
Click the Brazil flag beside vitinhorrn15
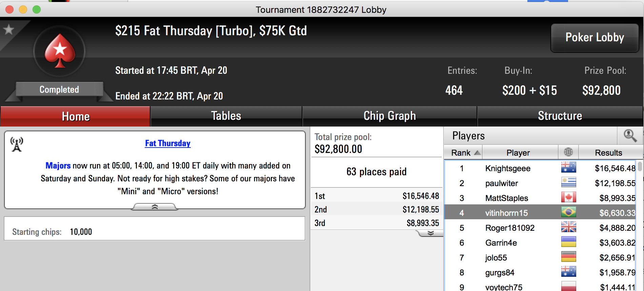[x=568, y=212]
